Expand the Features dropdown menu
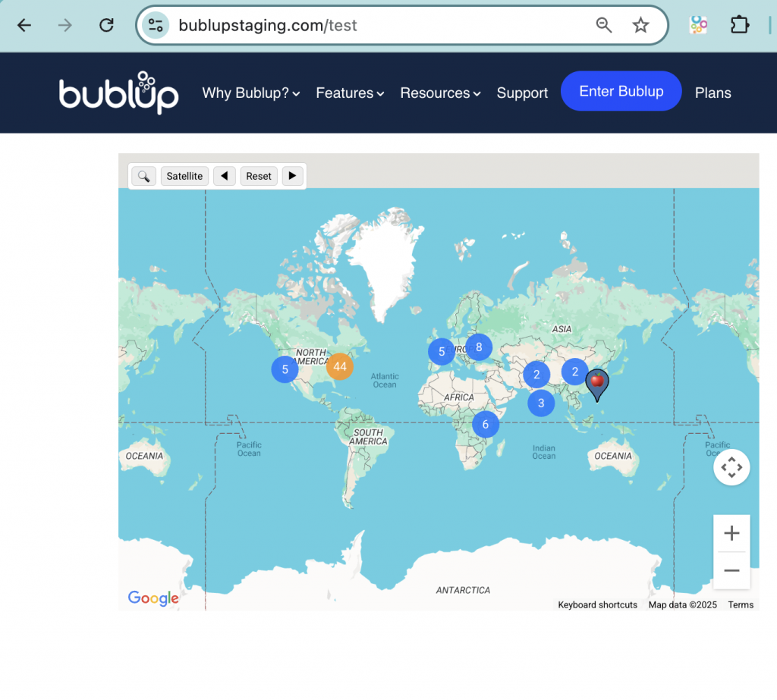 pyautogui.click(x=349, y=93)
